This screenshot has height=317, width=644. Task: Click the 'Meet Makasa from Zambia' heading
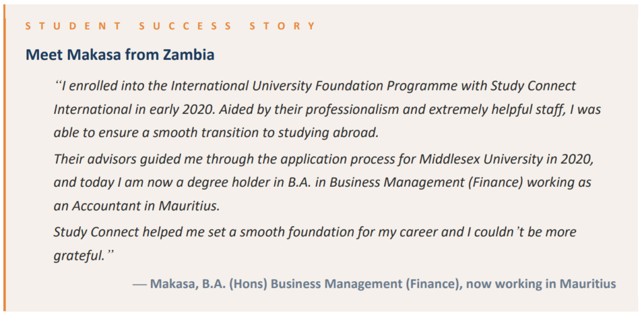click(120, 55)
